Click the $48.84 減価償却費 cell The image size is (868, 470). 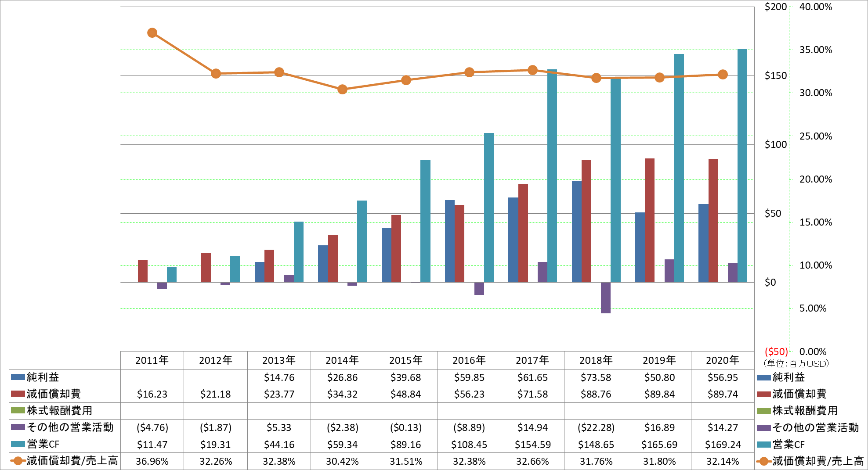click(406, 394)
